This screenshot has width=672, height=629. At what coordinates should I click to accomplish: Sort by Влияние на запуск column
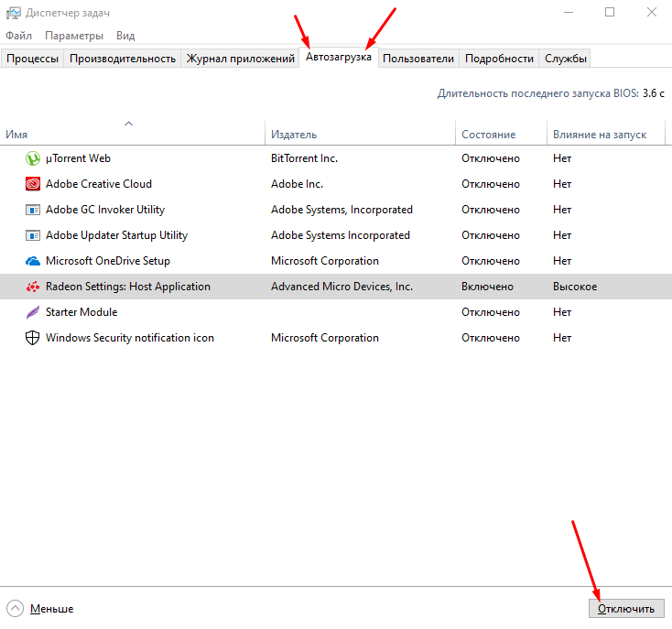pos(606,135)
